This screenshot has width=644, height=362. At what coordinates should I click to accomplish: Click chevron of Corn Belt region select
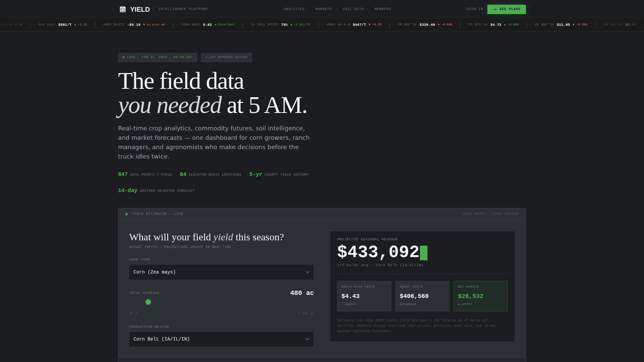pos(307,339)
